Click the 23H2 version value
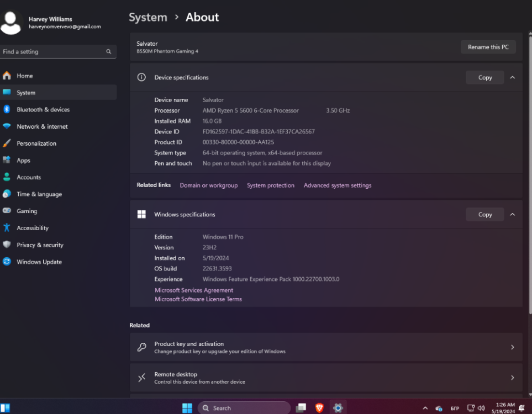The image size is (532, 414). click(x=209, y=247)
